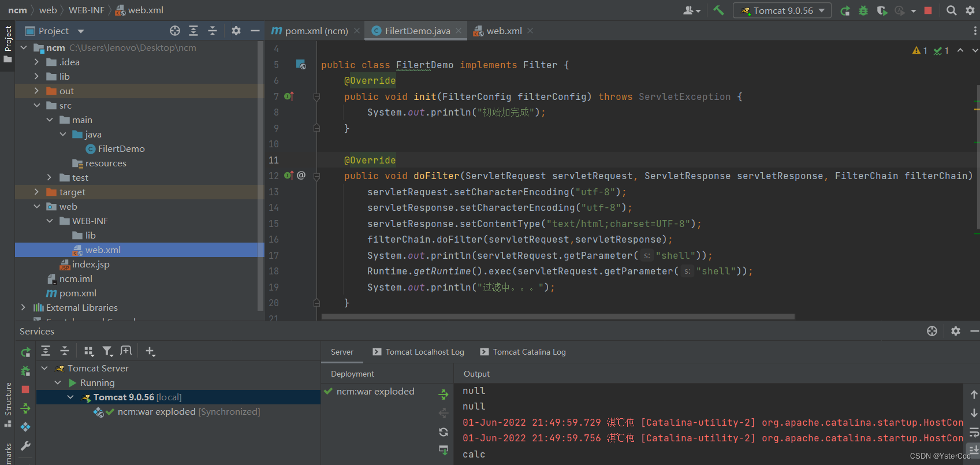This screenshot has height=465, width=980.
Task: Select ncm.iml in the project tree
Action: [76, 278]
